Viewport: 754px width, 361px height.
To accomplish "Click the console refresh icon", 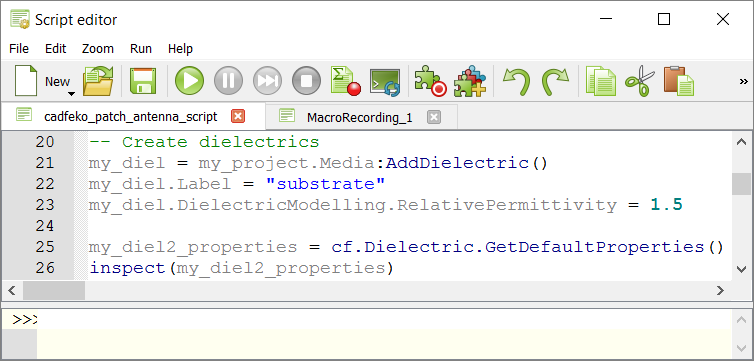I will [385, 82].
